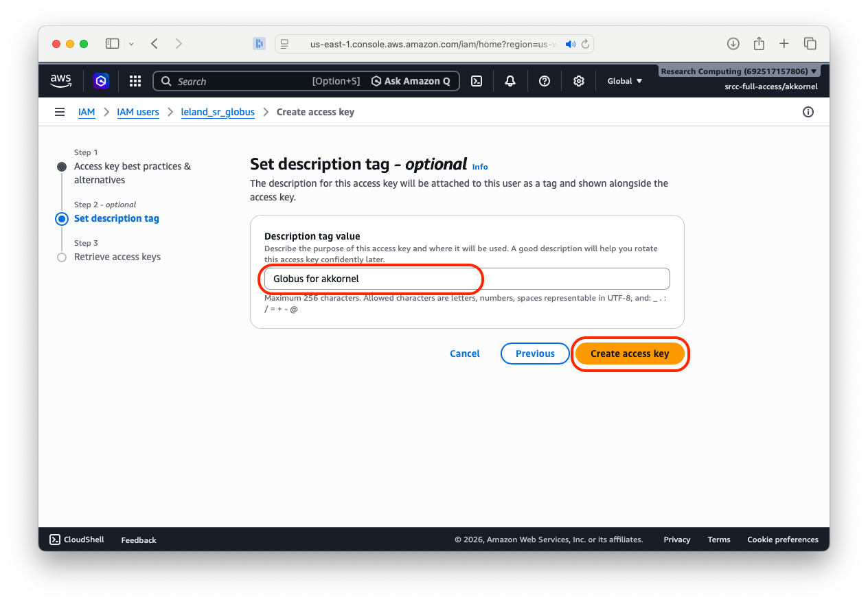Click the Safari share icon
This screenshot has width=868, height=602.
click(759, 44)
